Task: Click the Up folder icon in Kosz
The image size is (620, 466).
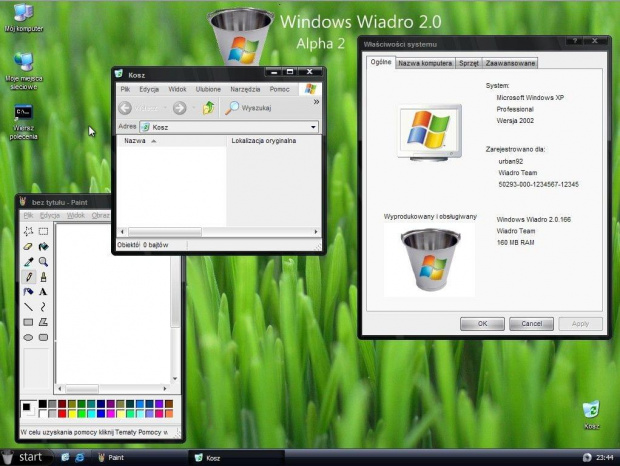Action: pyautogui.click(x=208, y=108)
